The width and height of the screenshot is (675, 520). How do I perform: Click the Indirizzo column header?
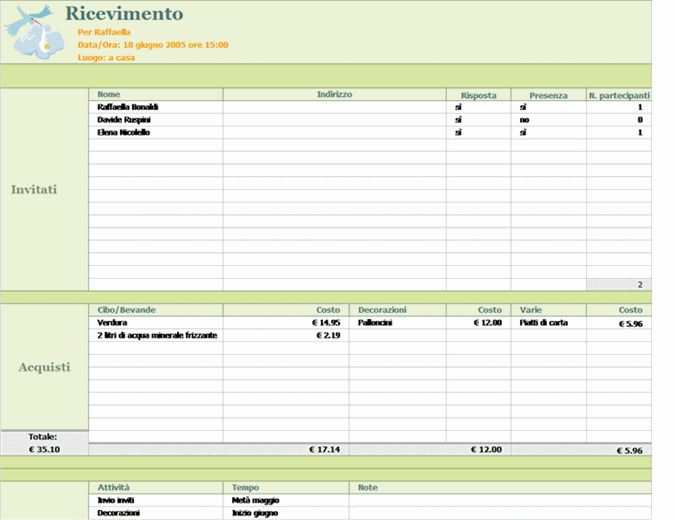tap(334, 95)
